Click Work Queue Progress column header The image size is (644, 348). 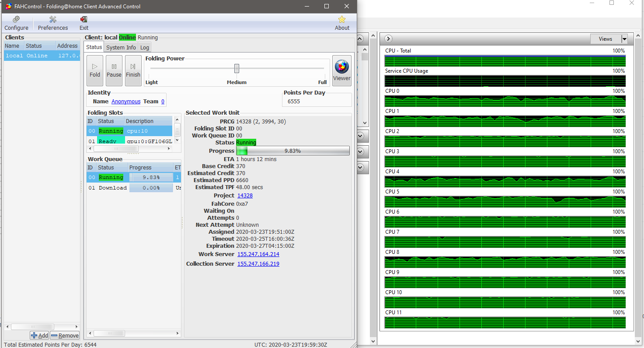(151, 167)
